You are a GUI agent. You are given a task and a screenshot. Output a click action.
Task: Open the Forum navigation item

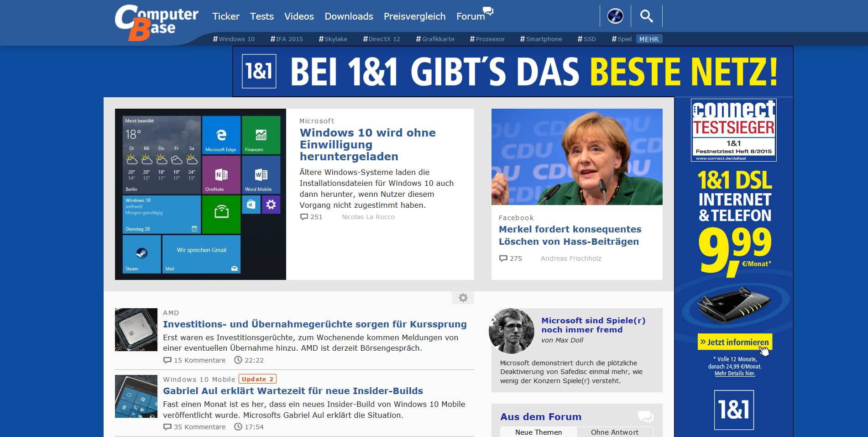[x=471, y=16]
